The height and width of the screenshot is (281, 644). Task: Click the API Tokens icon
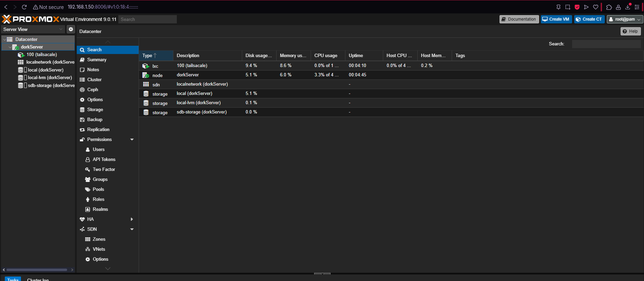88,160
